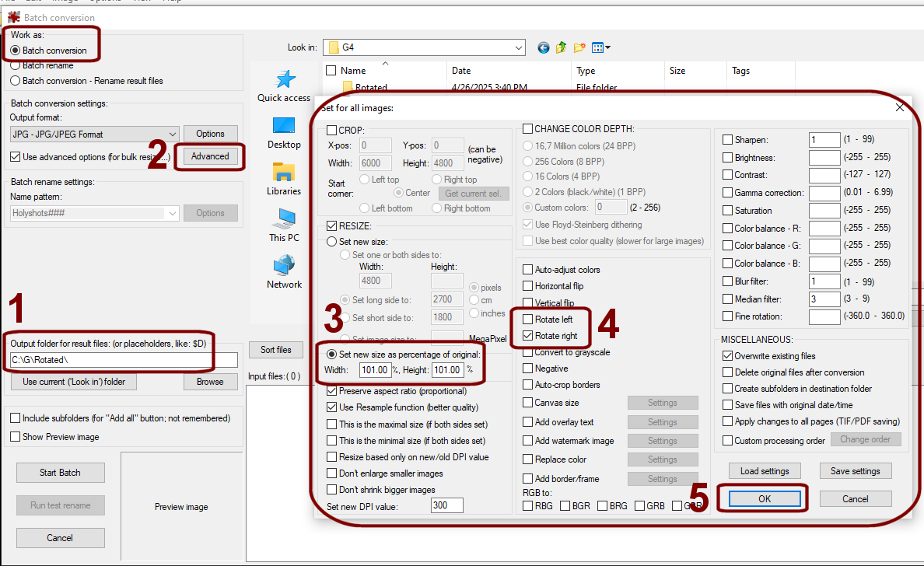
Task: Click the Quick access star icon
Action: pyautogui.click(x=285, y=79)
